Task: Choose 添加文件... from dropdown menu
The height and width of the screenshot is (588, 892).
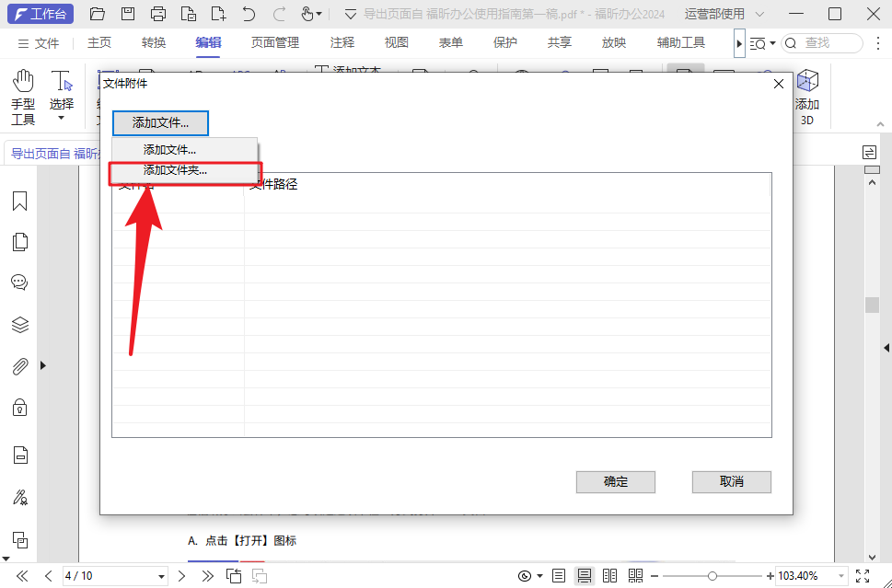Action: [x=184, y=150]
